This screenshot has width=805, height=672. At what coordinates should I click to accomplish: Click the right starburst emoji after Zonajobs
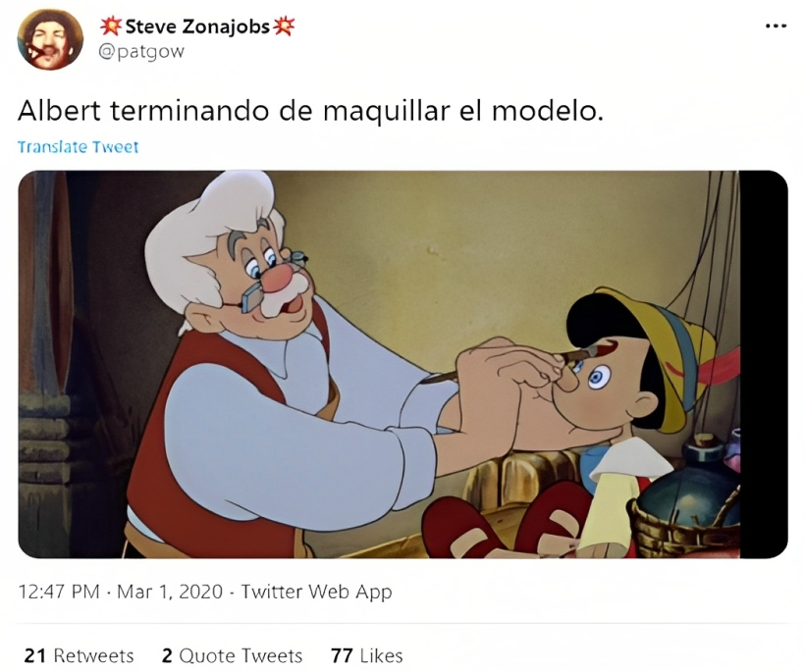click(x=284, y=26)
